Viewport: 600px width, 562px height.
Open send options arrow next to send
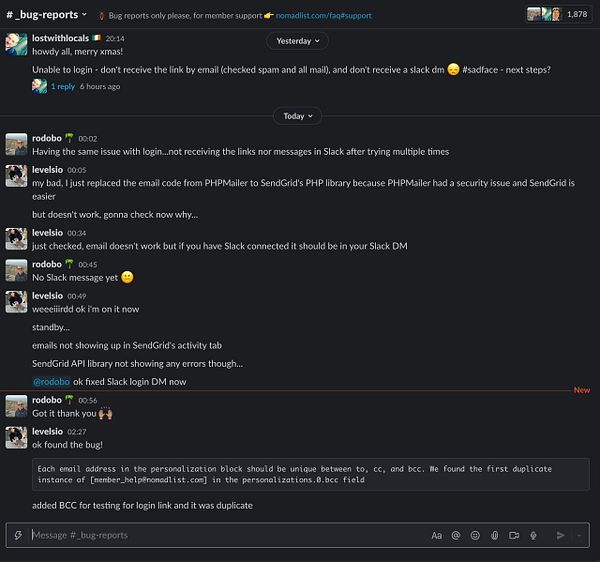point(580,535)
